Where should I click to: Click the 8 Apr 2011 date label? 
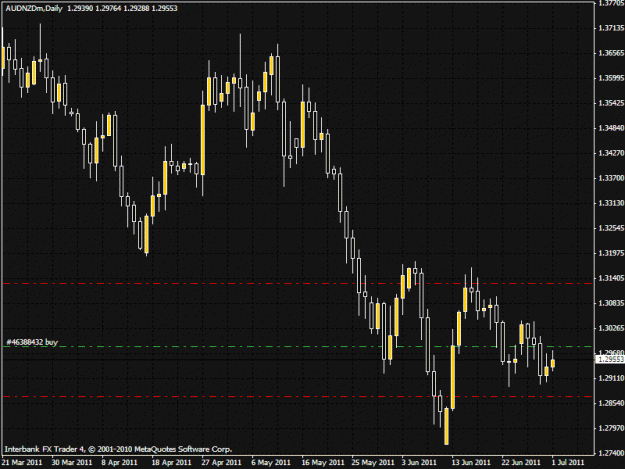coord(119,463)
